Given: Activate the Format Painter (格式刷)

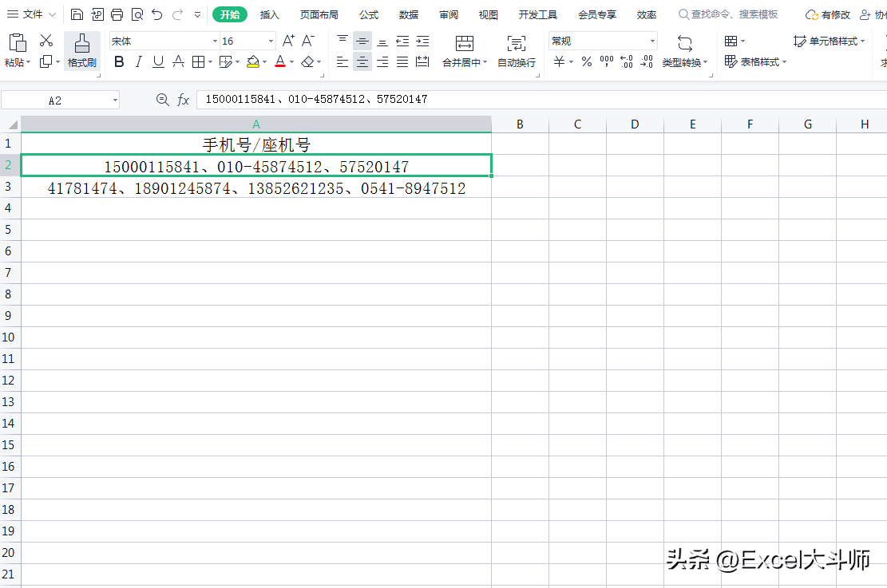Looking at the screenshot, I should click(x=82, y=51).
